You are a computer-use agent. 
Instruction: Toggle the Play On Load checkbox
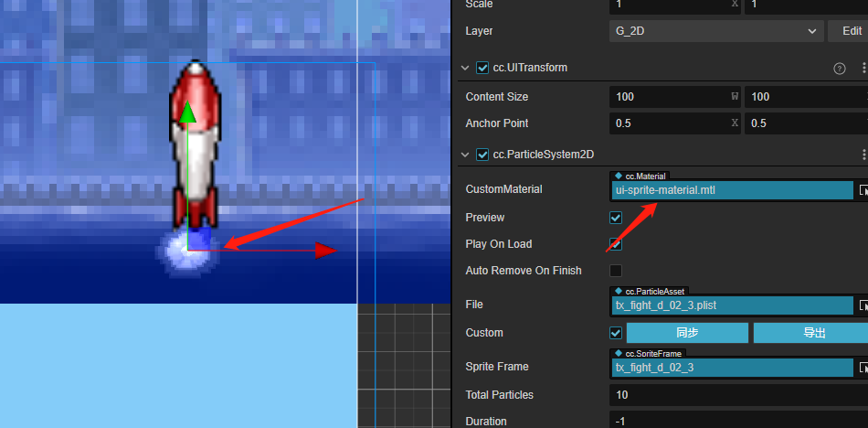coord(616,244)
